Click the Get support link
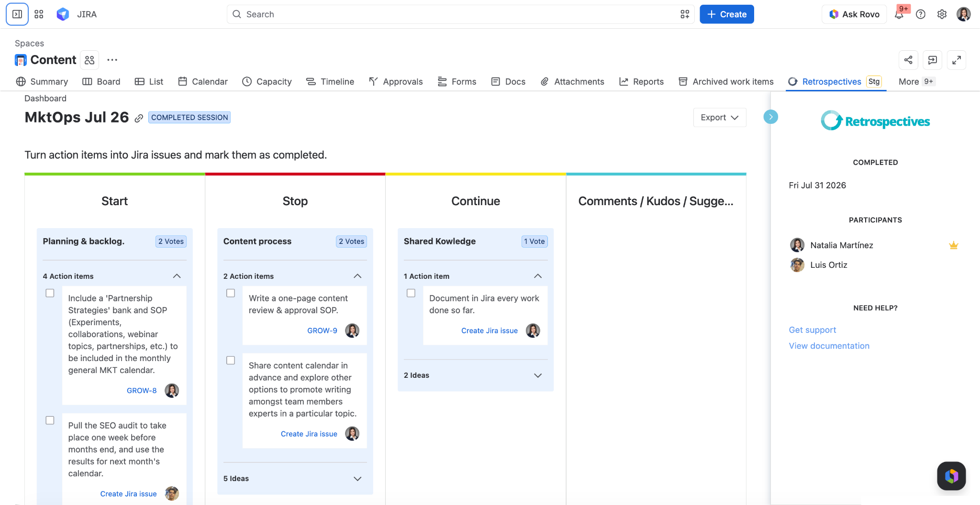 (813, 330)
